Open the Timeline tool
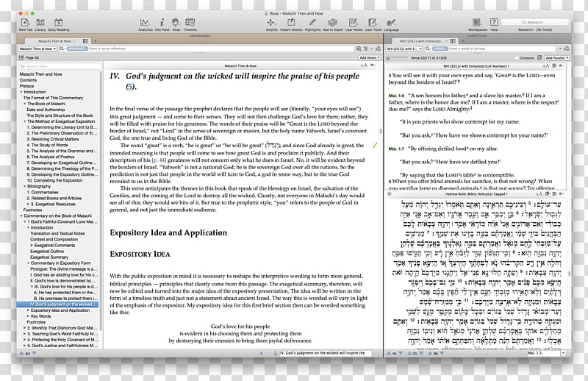This screenshot has width=588, height=381. pos(190,24)
